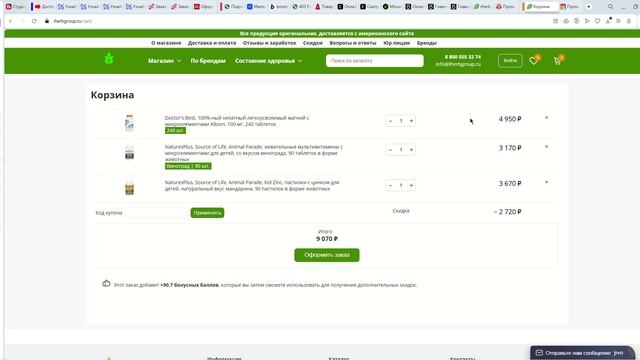Image resolution: width=640 pixels, height=360 pixels.
Task: Click the green leaf store logo
Action: click(109, 59)
